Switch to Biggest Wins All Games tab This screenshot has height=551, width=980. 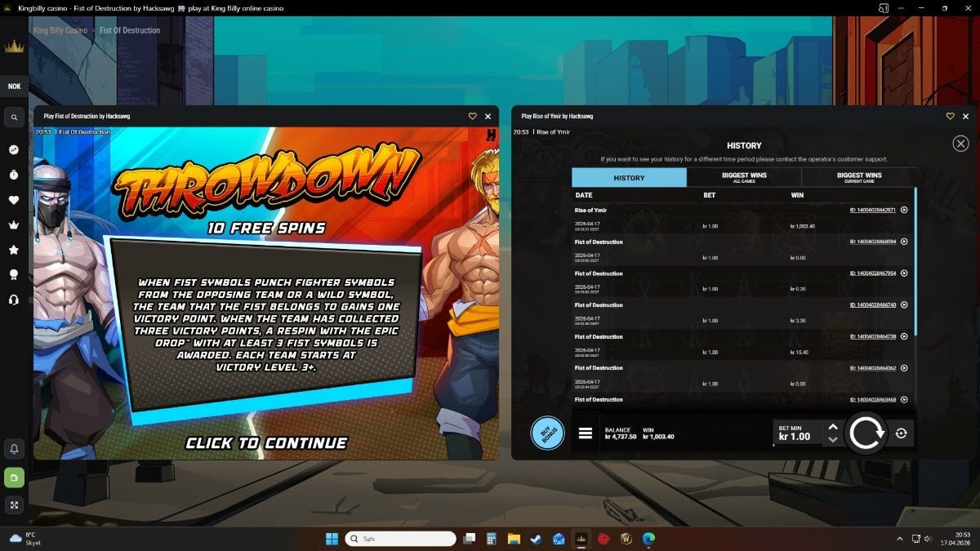tap(744, 177)
